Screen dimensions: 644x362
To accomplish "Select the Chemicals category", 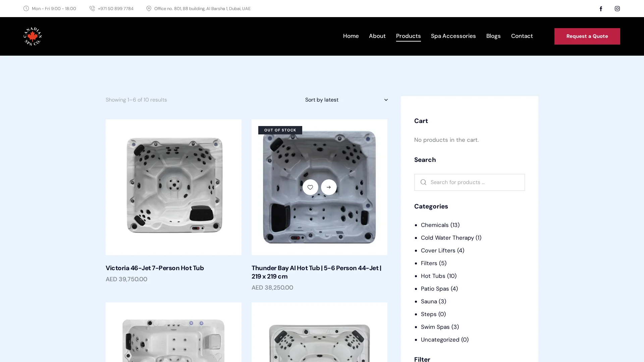I will click(x=435, y=225).
